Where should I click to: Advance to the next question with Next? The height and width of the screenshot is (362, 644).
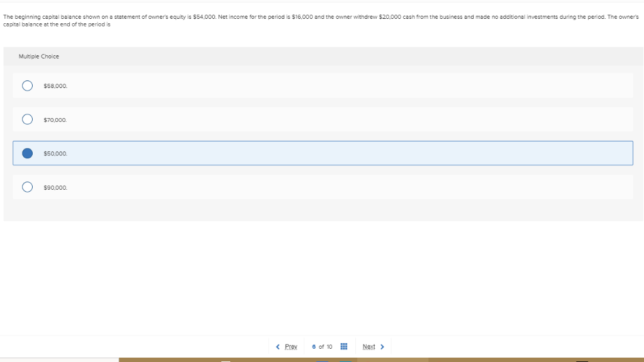pyautogui.click(x=370, y=346)
